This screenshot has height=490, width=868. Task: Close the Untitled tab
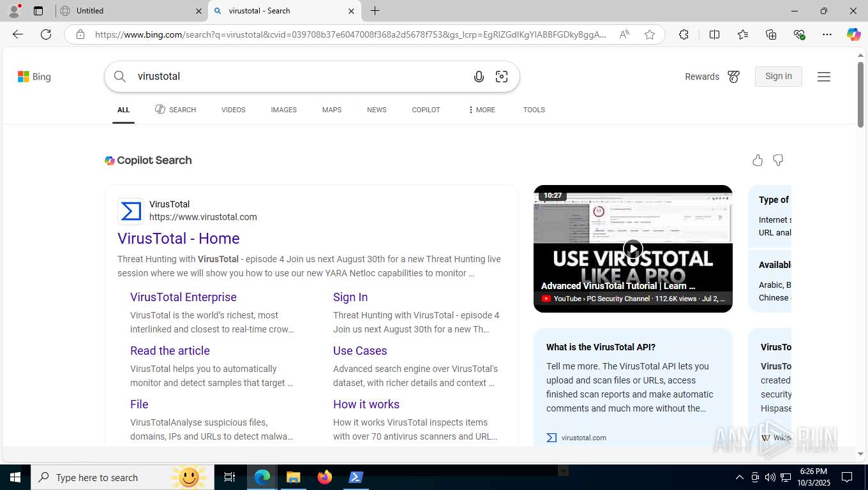(x=198, y=11)
